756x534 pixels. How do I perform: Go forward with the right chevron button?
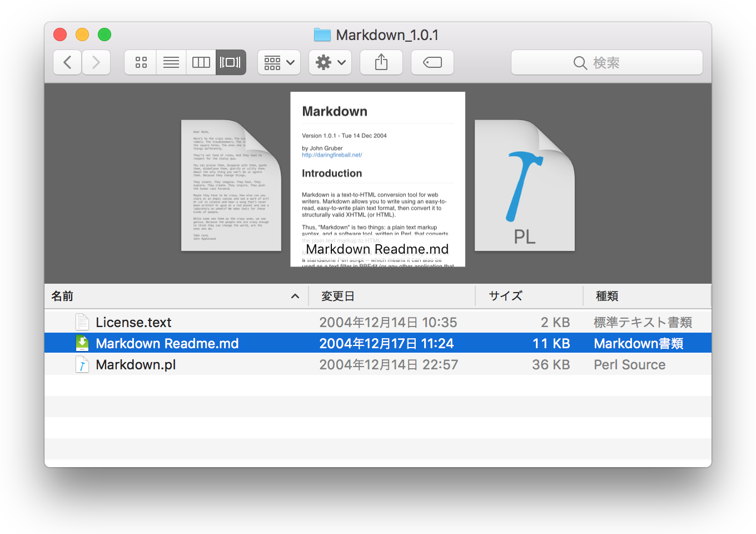96,62
